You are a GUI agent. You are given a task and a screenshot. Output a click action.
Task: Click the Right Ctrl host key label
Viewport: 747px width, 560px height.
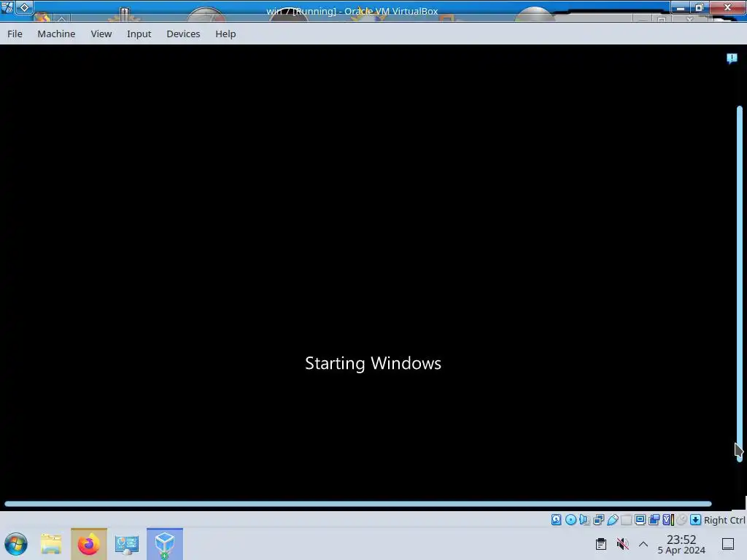pos(724,520)
